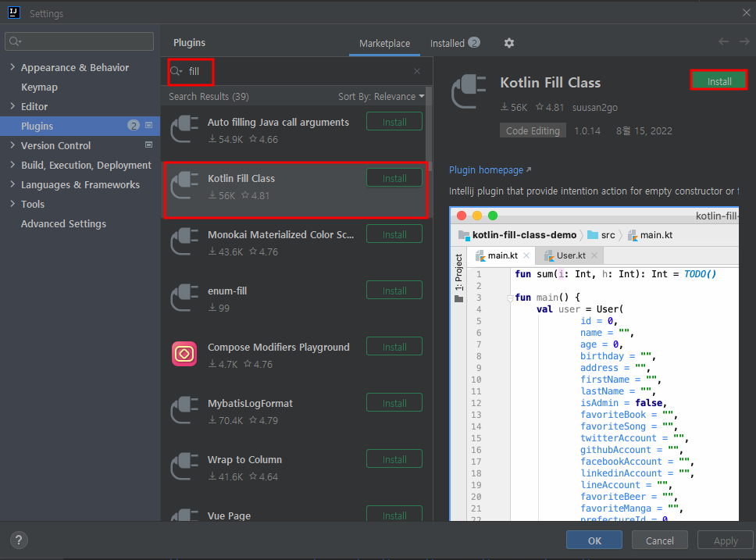Click the suusan2go vendor name
The height and width of the screenshot is (560, 756).
594,108
